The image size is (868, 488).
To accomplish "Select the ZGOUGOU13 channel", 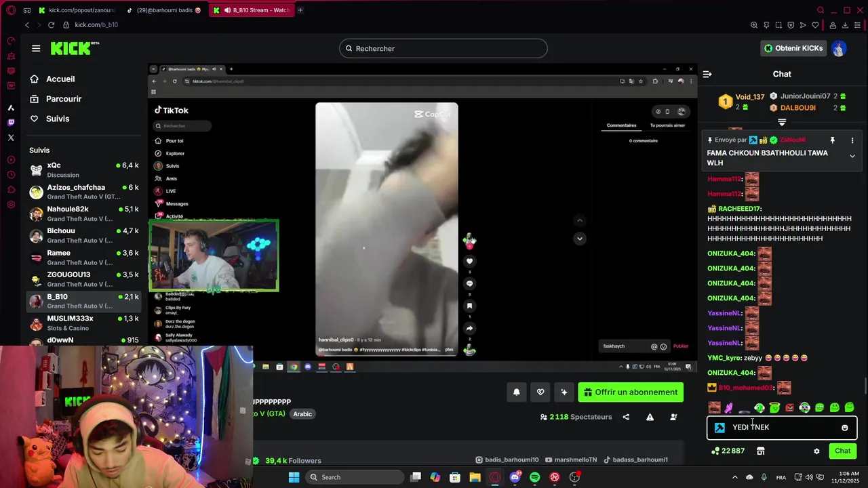I will pos(84,279).
